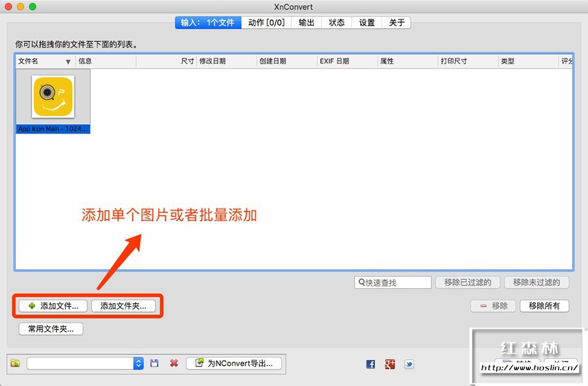Sort by 创建日期 column header
This screenshot has height=386, width=588.
[287, 61]
